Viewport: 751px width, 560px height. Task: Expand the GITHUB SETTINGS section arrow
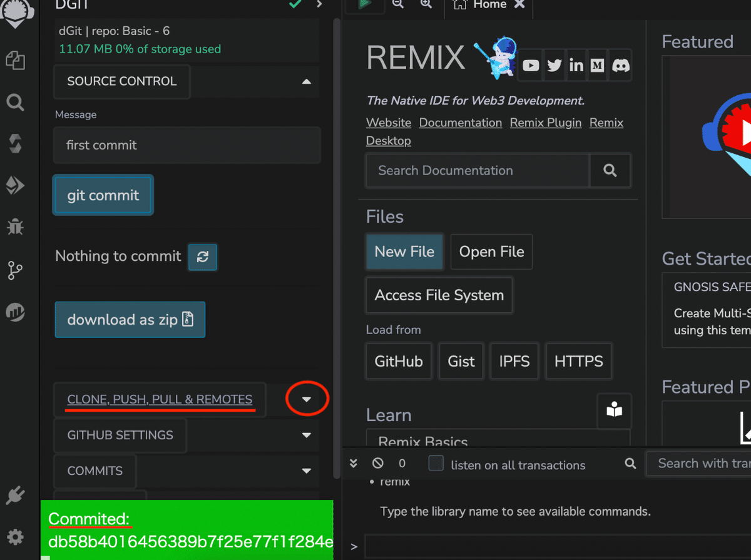(x=306, y=435)
